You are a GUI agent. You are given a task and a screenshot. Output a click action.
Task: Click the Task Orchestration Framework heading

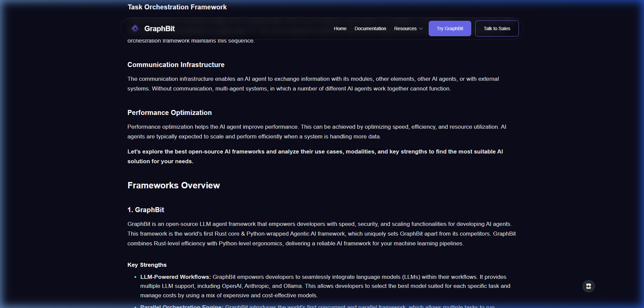[x=177, y=7]
